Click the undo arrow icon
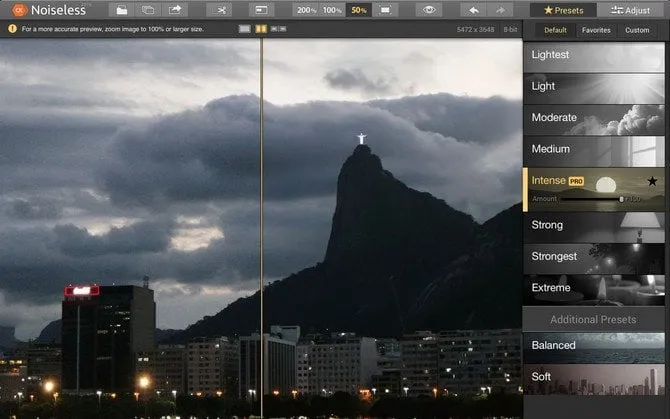Viewport: 670px width, 419px height. coord(475,10)
